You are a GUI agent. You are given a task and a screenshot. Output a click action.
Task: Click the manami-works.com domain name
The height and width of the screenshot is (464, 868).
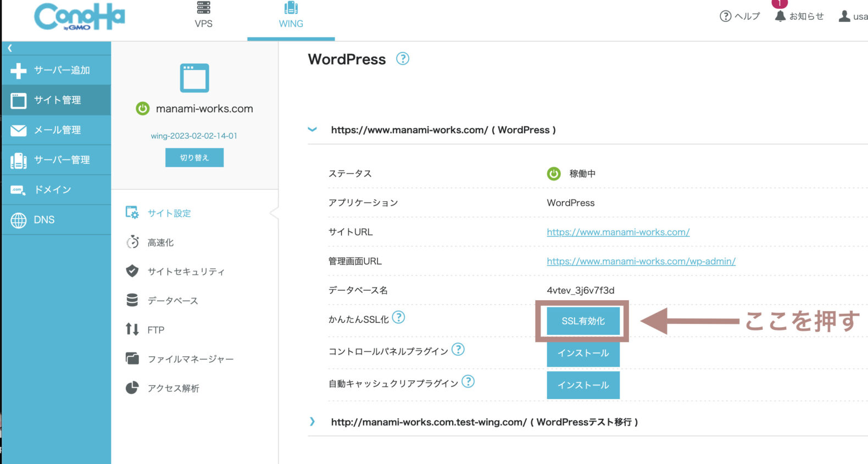coord(204,108)
